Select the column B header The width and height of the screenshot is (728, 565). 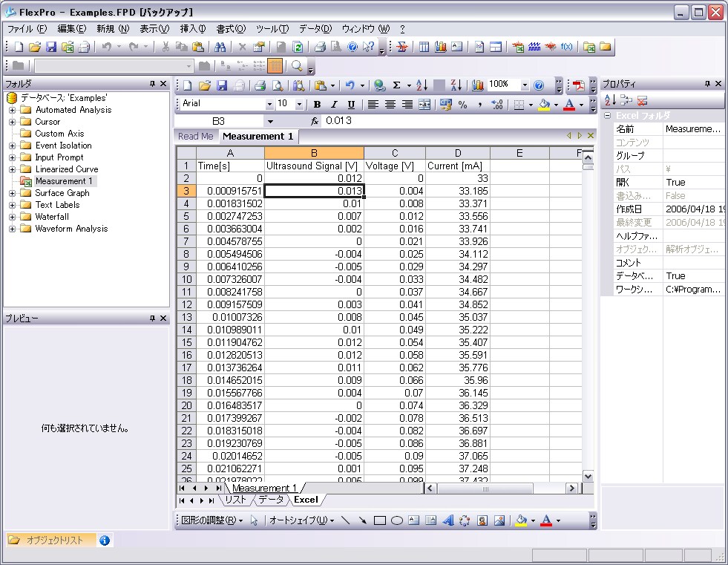tap(314, 153)
